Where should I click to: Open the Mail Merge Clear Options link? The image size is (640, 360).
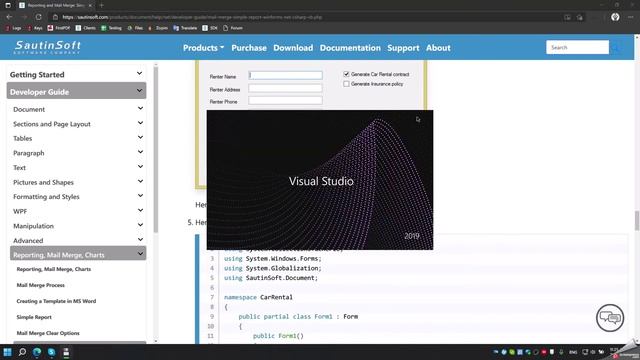click(x=48, y=333)
